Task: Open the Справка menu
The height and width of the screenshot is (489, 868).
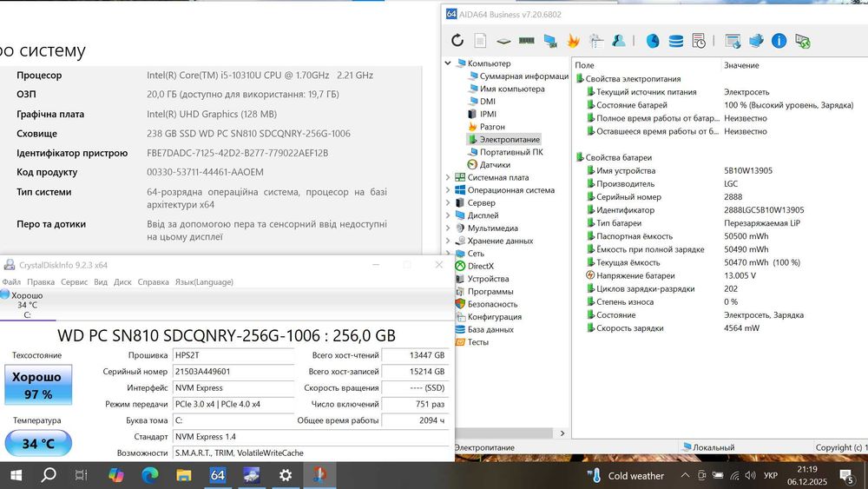Action: click(x=154, y=282)
